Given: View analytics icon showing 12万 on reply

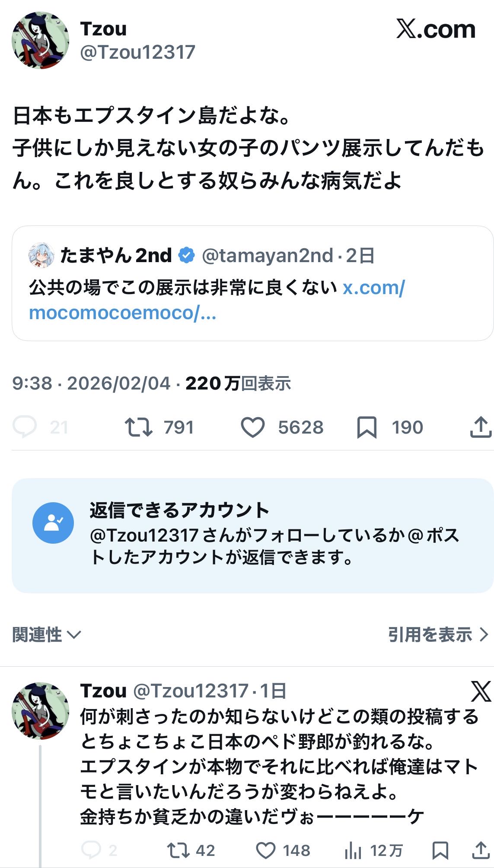Looking at the screenshot, I should (353, 851).
